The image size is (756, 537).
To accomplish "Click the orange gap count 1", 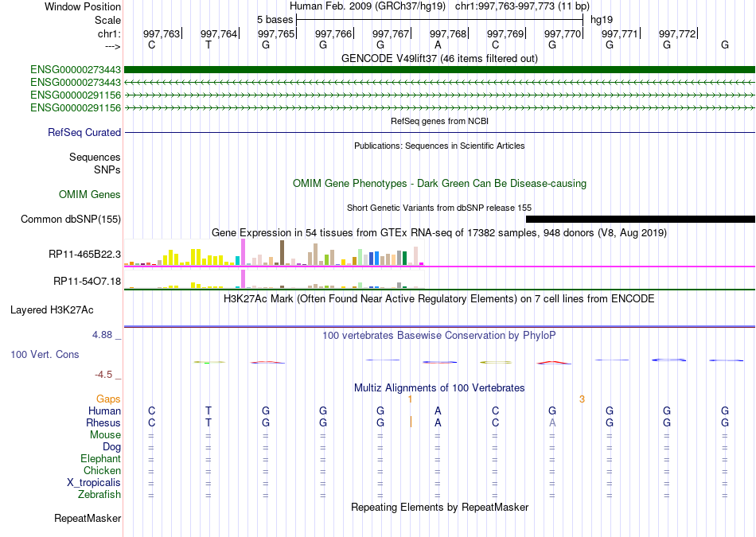I will click(x=410, y=399).
